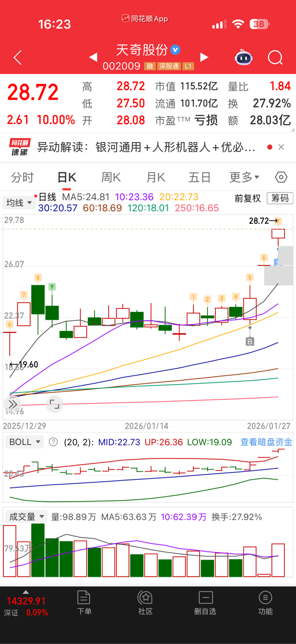
Task: Open 功能 functions menu
Action: (x=265, y=603)
